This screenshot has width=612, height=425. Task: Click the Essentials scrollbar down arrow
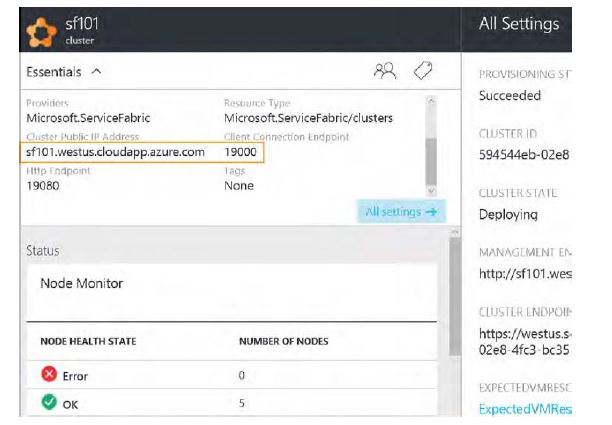431,191
